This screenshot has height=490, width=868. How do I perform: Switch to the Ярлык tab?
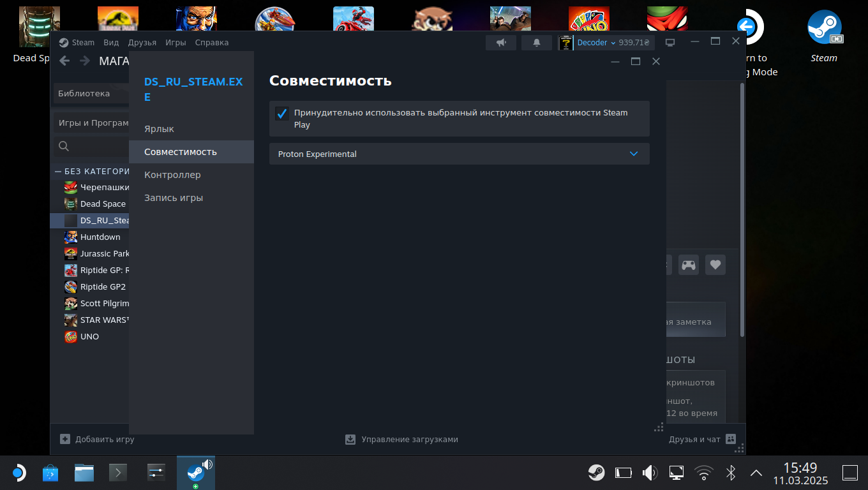191,129
